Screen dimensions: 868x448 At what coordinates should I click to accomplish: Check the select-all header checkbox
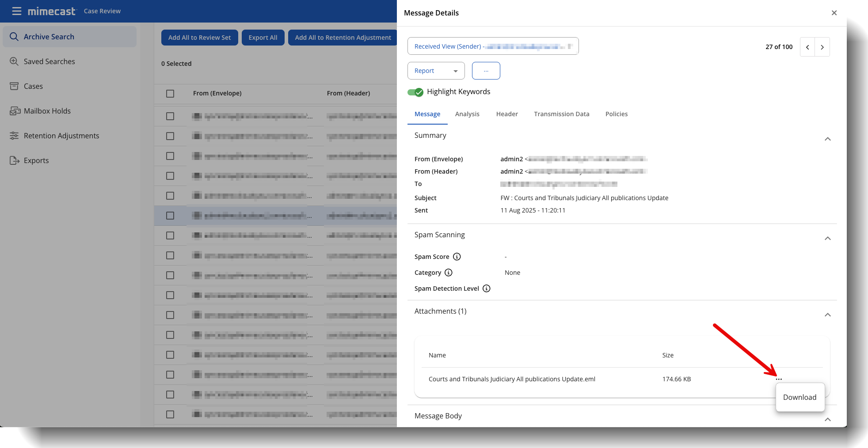pos(170,94)
